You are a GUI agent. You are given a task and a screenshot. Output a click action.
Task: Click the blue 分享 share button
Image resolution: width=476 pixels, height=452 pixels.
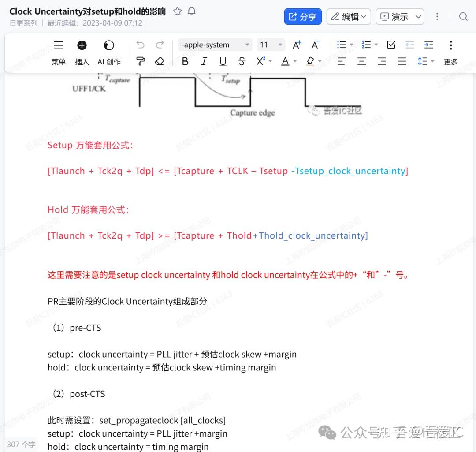pos(303,16)
